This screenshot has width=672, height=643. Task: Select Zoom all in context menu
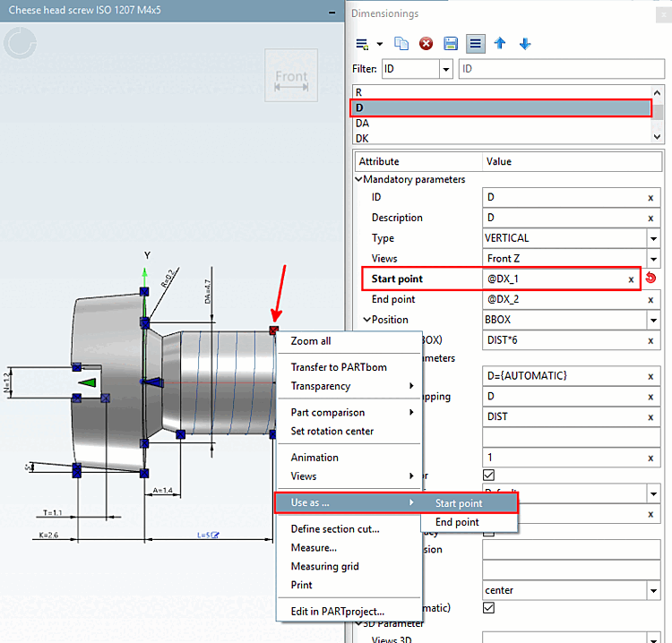[x=311, y=341]
